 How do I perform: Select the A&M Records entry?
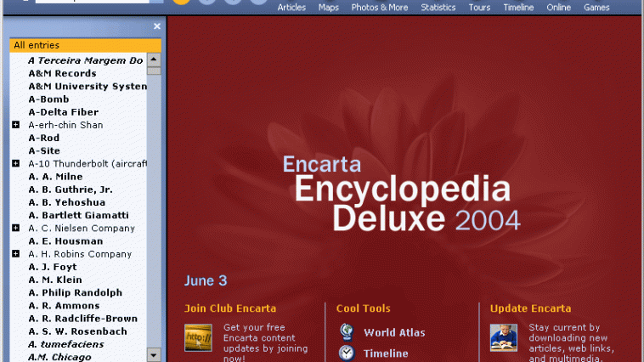62,73
